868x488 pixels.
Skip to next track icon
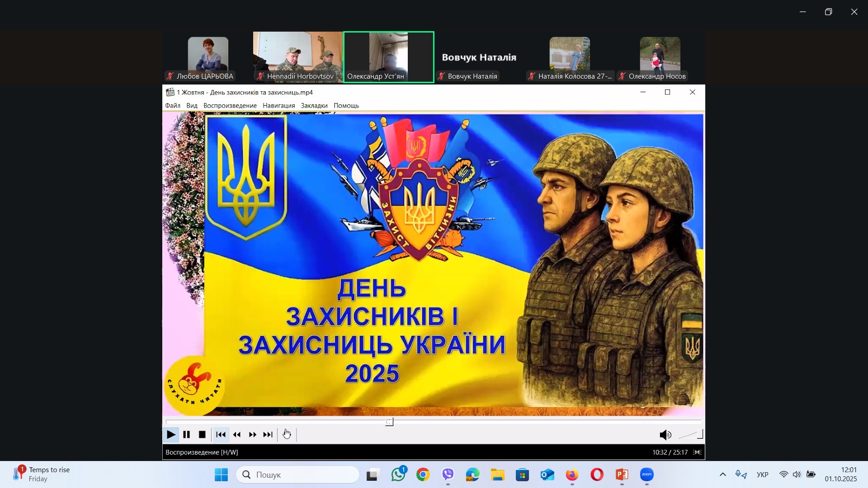[x=268, y=435]
